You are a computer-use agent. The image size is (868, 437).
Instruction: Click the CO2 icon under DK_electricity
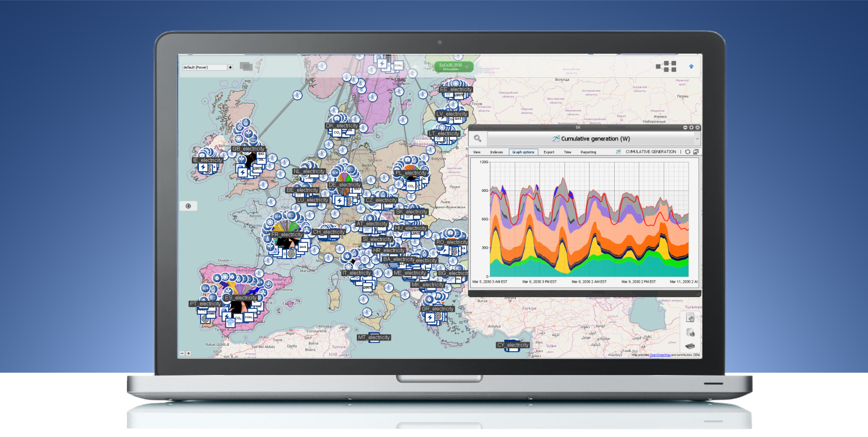[x=337, y=133]
